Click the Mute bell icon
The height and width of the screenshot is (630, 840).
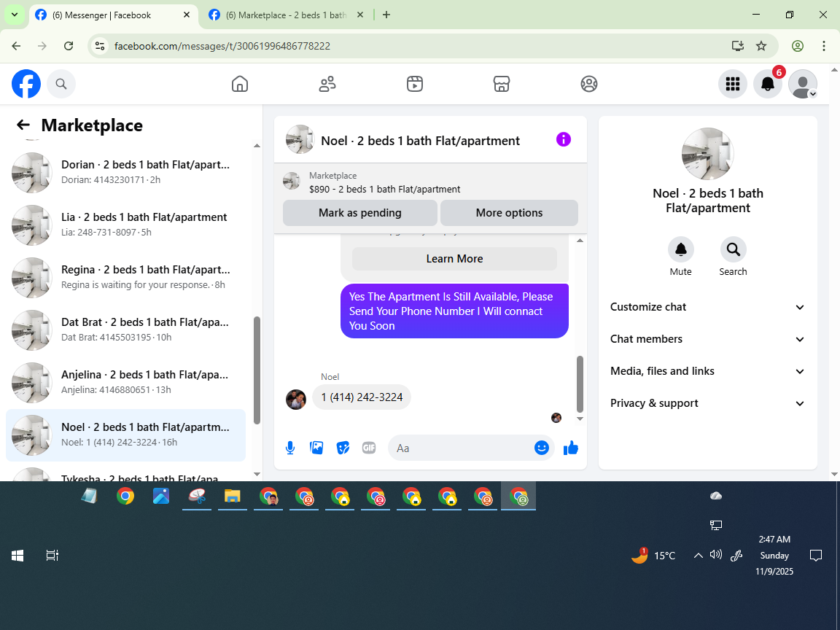[680, 249]
